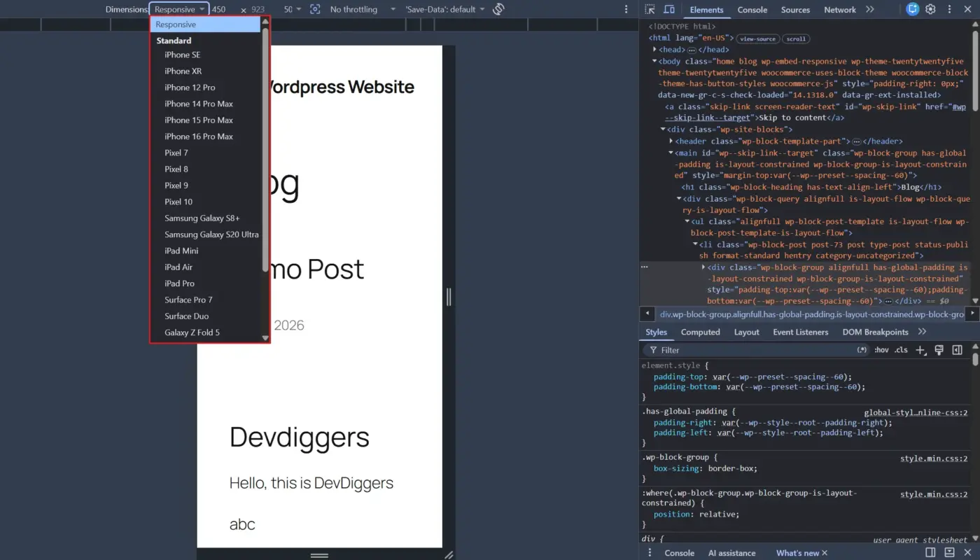
Task: Show more DevTools panels chevron
Action: [x=869, y=9]
